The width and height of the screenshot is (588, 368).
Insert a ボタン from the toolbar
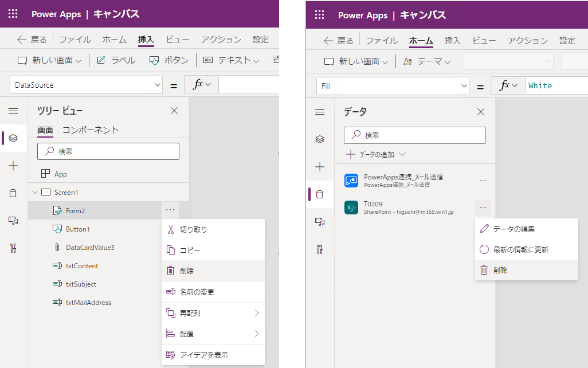(168, 60)
